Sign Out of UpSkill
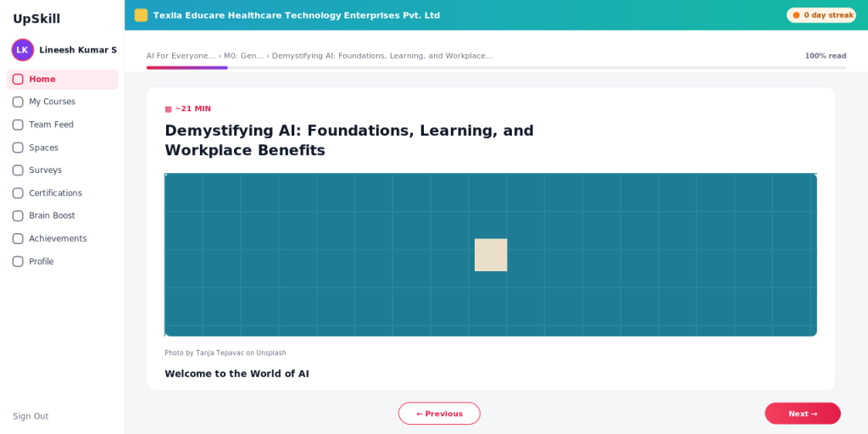 click(x=31, y=416)
